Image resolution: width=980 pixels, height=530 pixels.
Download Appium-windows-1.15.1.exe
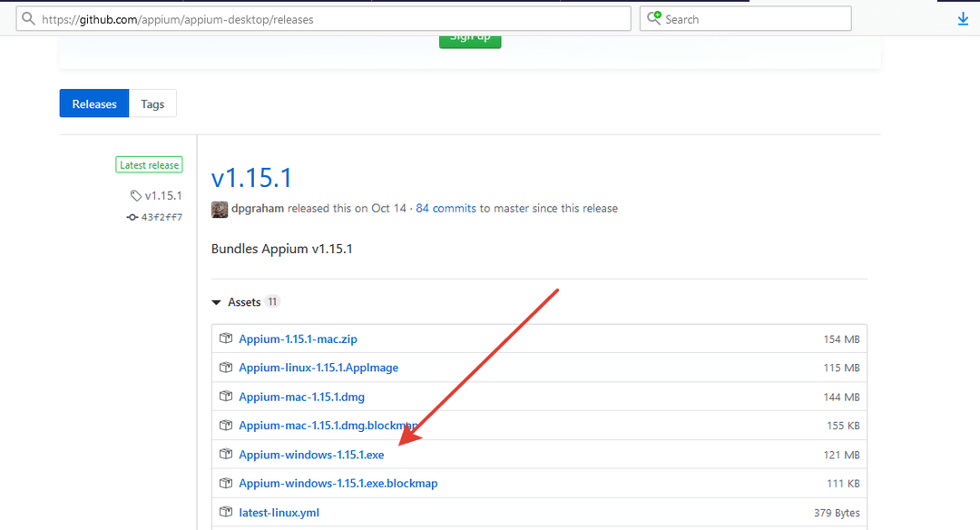[311, 455]
